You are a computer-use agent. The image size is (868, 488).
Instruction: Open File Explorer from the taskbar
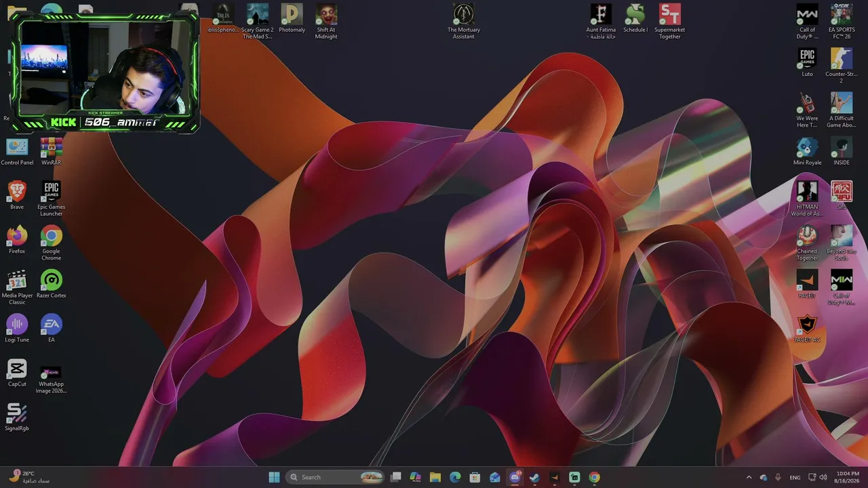tap(435, 477)
